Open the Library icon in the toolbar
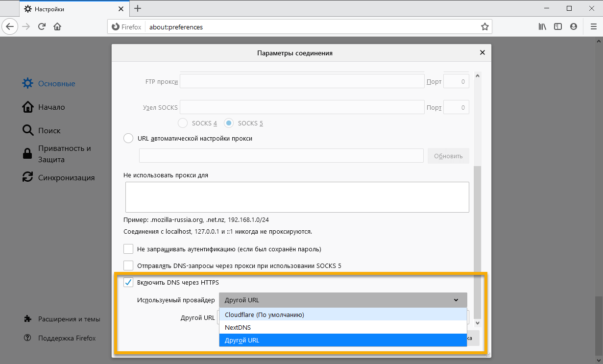Viewport: 603px width, 364px height. [542, 26]
